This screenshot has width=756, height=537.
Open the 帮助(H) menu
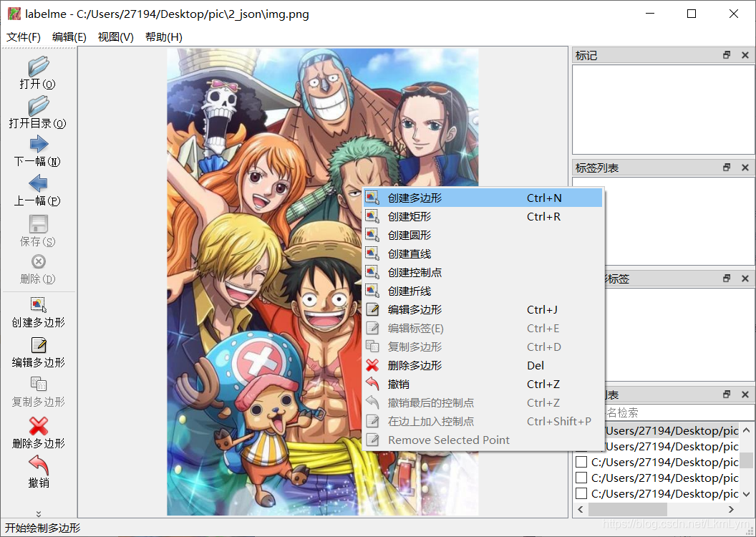tap(164, 37)
